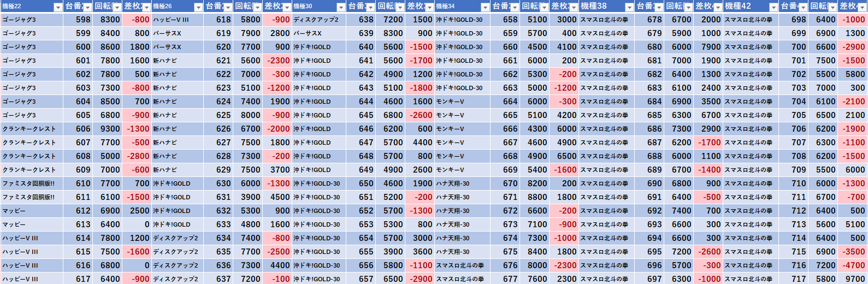Click the 差枚 value for machine 608
The width and height of the screenshot is (868, 284).
coord(137,156)
